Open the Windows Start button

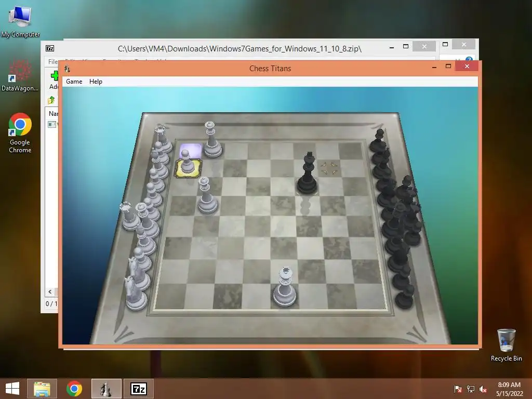click(x=12, y=389)
